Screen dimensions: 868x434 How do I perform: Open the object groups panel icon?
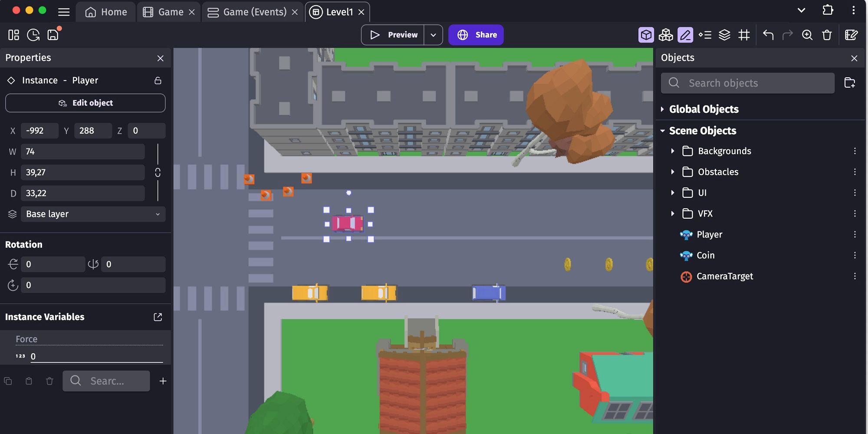coord(666,35)
